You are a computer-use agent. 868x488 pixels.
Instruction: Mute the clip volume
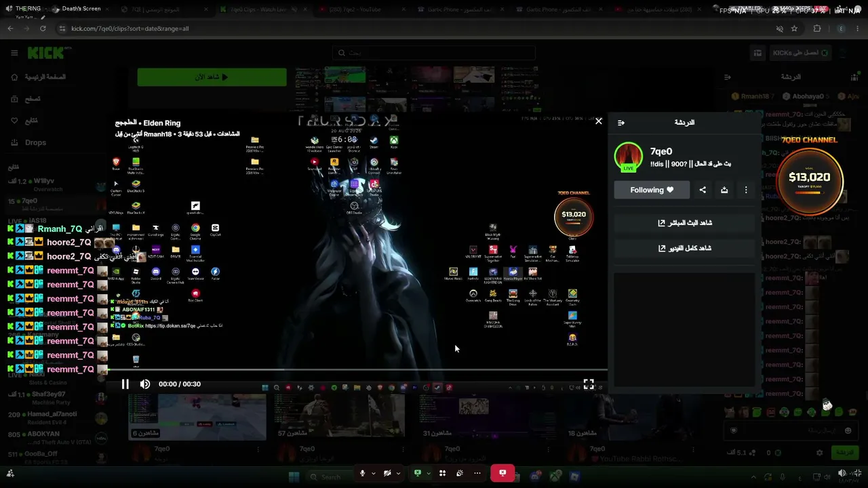[x=145, y=384]
